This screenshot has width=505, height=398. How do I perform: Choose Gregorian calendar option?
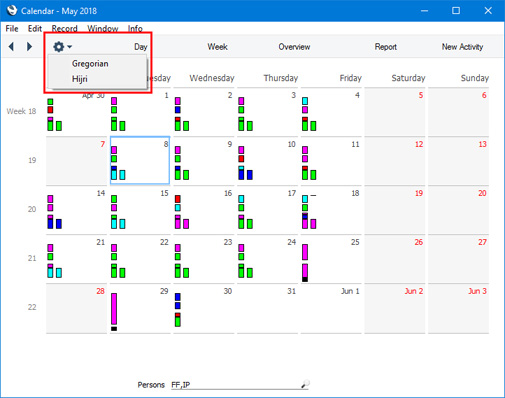90,63
